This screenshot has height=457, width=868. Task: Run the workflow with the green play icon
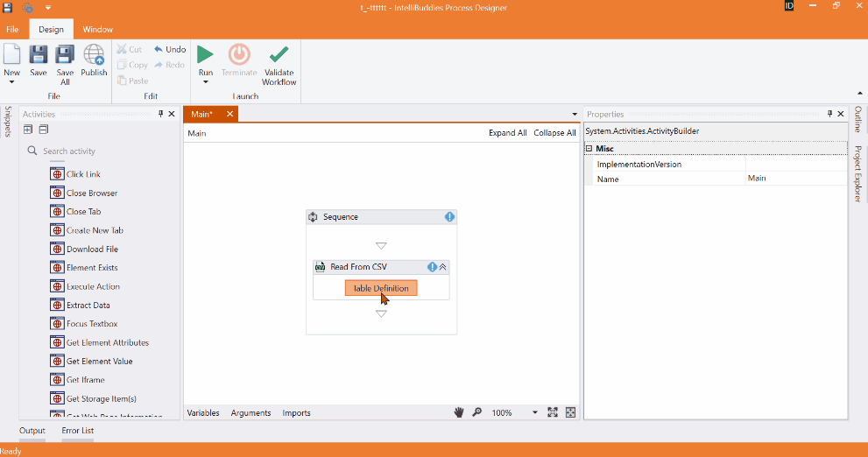click(205, 55)
